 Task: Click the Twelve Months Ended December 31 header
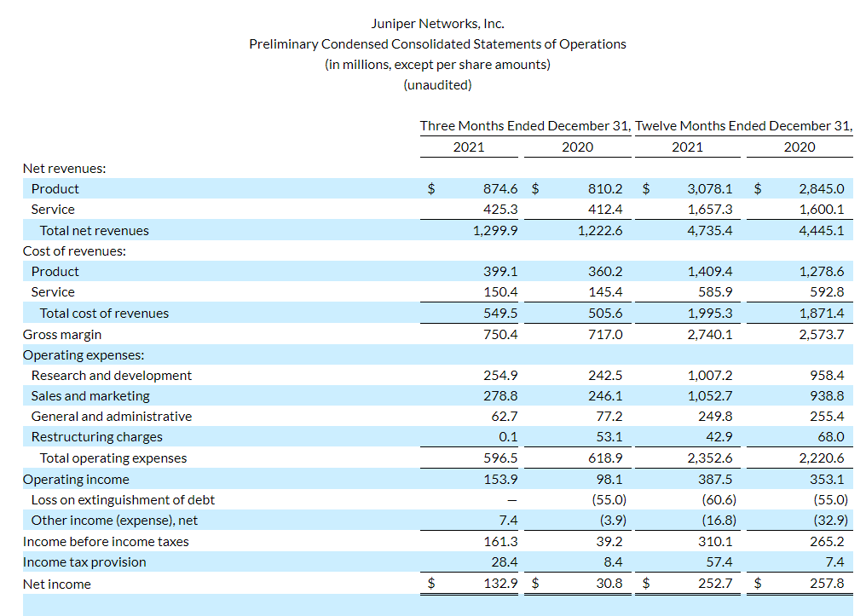tap(743, 125)
